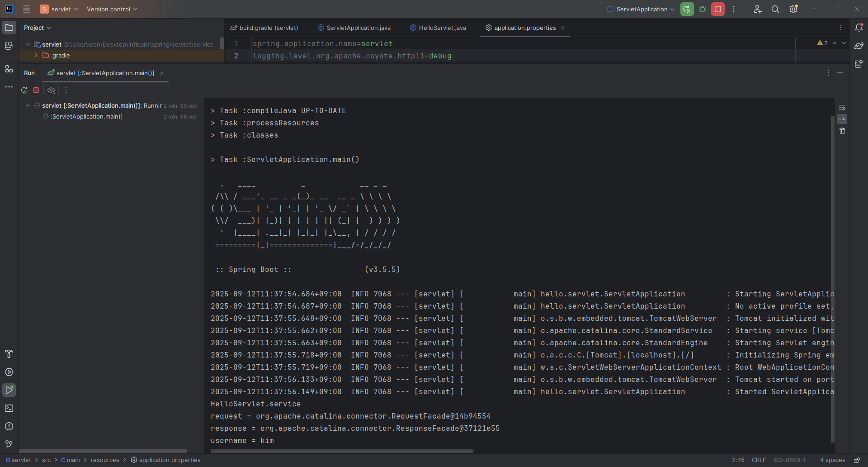Open editor tabs more options menu
The height and width of the screenshot is (467, 868).
pyautogui.click(x=841, y=28)
